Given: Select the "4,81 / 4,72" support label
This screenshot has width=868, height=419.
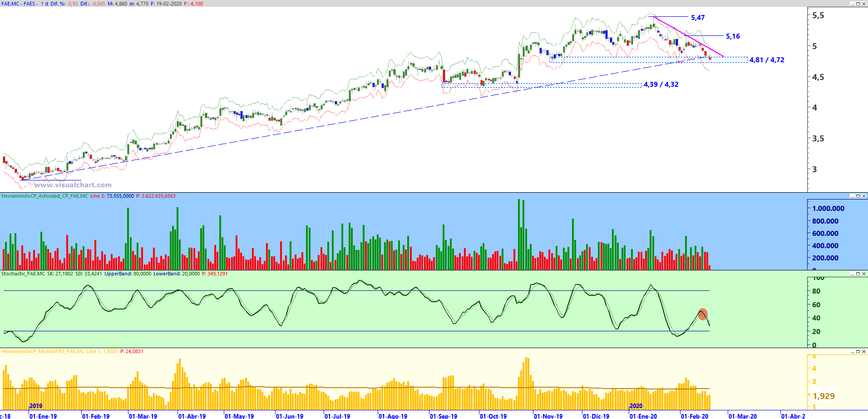Looking at the screenshot, I should [x=767, y=60].
